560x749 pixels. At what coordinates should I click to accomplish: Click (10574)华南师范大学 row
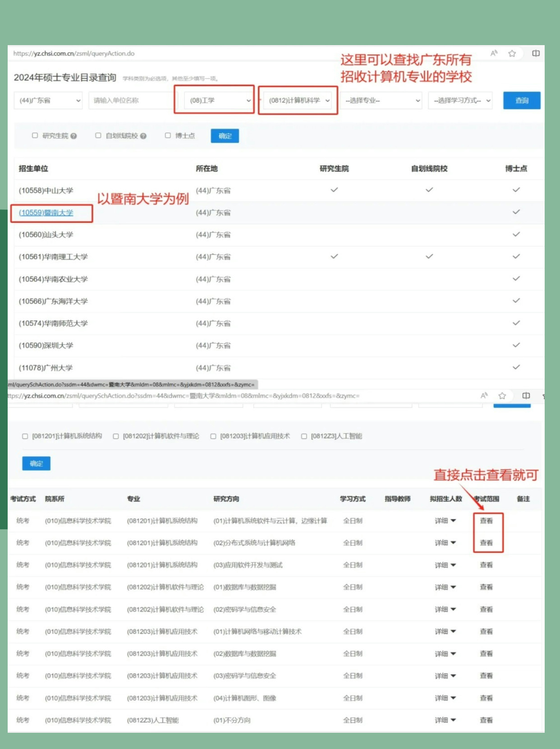tap(279, 324)
